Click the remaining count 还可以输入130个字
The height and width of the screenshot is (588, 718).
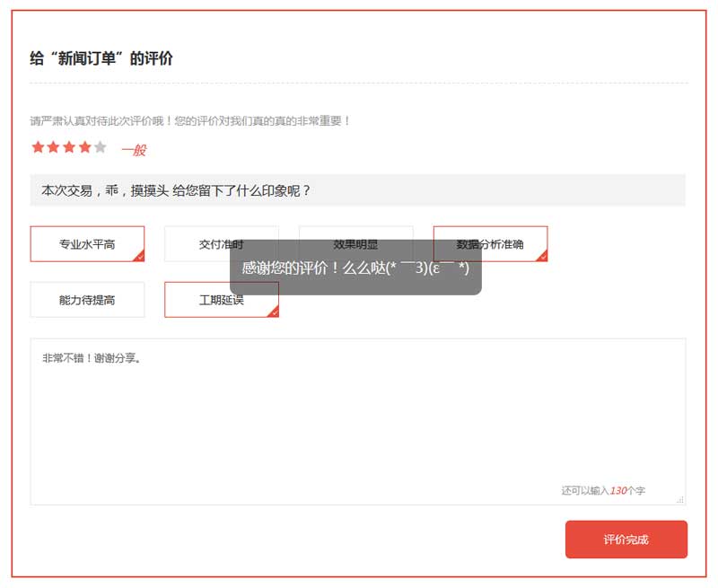pos(603,490)
